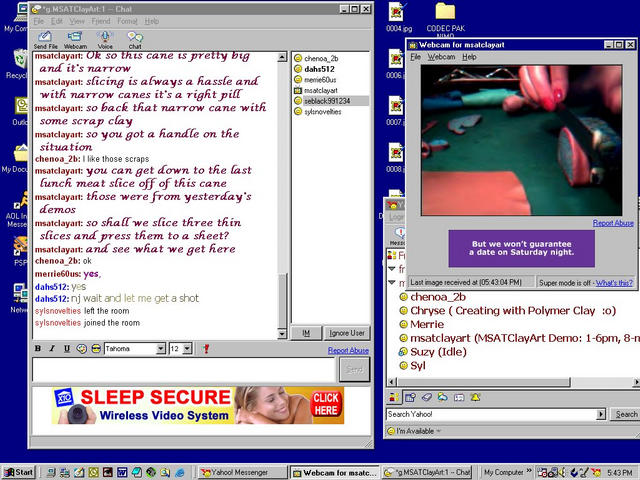The width and height of the screenshot is (640, 480).
Task: Click the chat transcript scroll up arrow
Action: click(x=282, y=57)
